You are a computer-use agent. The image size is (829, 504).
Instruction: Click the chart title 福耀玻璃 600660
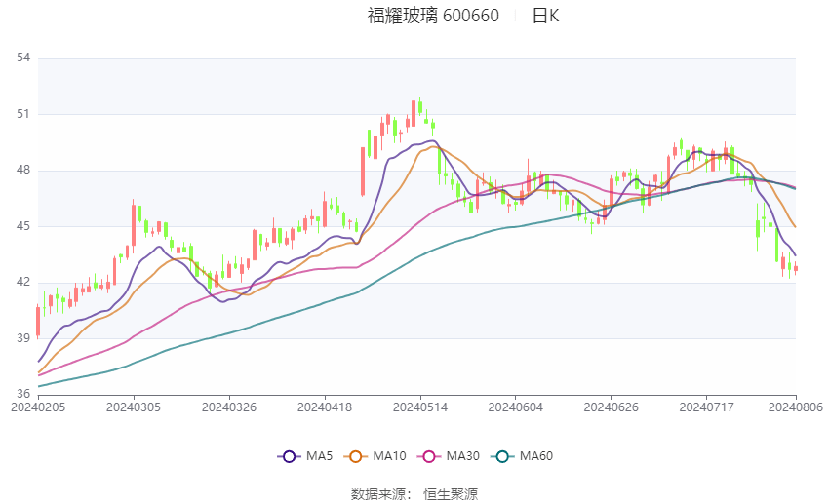[433, 16]
